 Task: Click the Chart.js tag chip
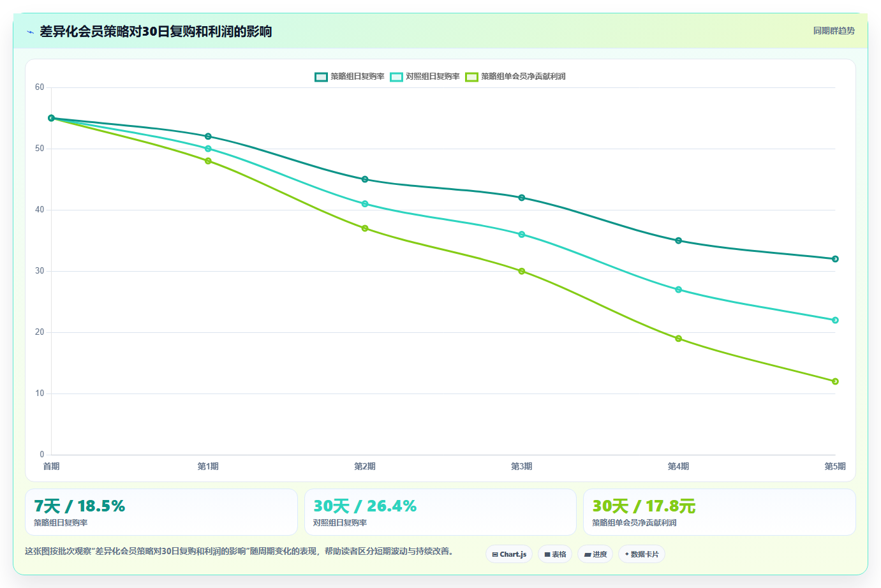coord(509,554)
